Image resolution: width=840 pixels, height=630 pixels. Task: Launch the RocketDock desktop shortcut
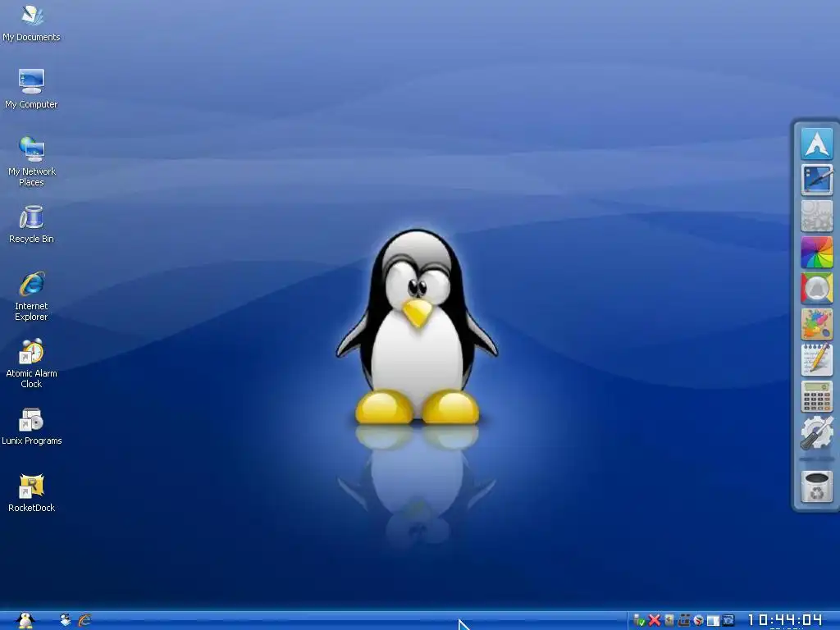[x=31, y=493]
